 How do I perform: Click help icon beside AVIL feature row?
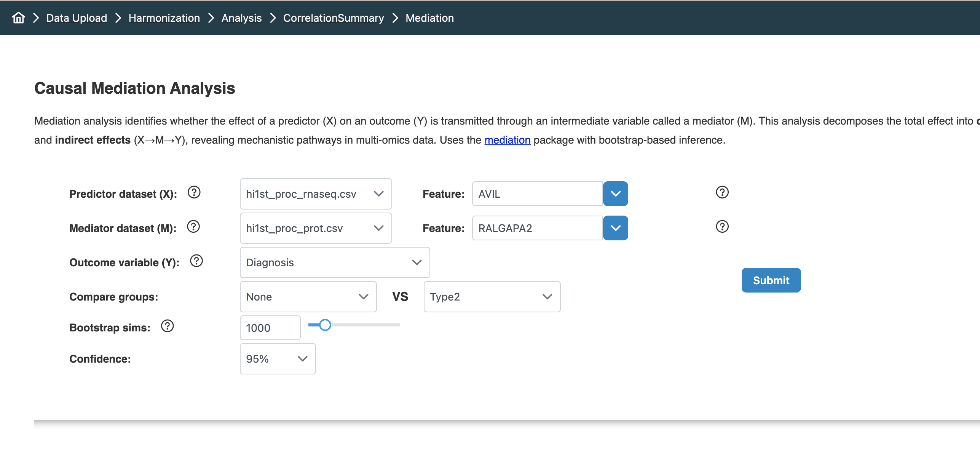point(722,192)
